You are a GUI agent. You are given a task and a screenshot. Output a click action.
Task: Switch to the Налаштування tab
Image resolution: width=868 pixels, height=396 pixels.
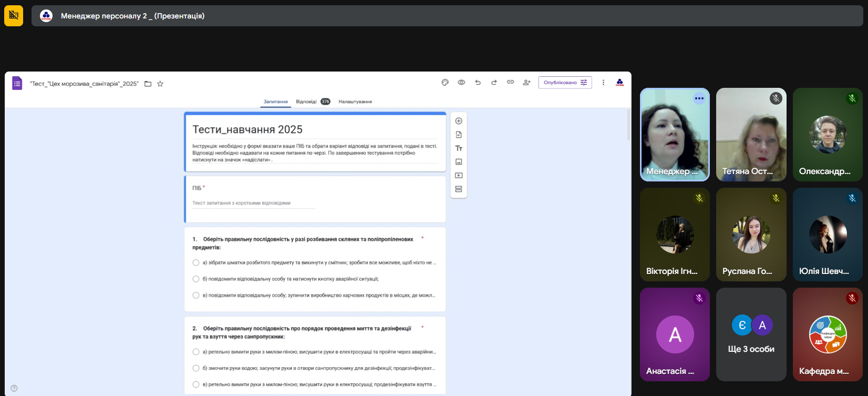click(x=355, y=101)
